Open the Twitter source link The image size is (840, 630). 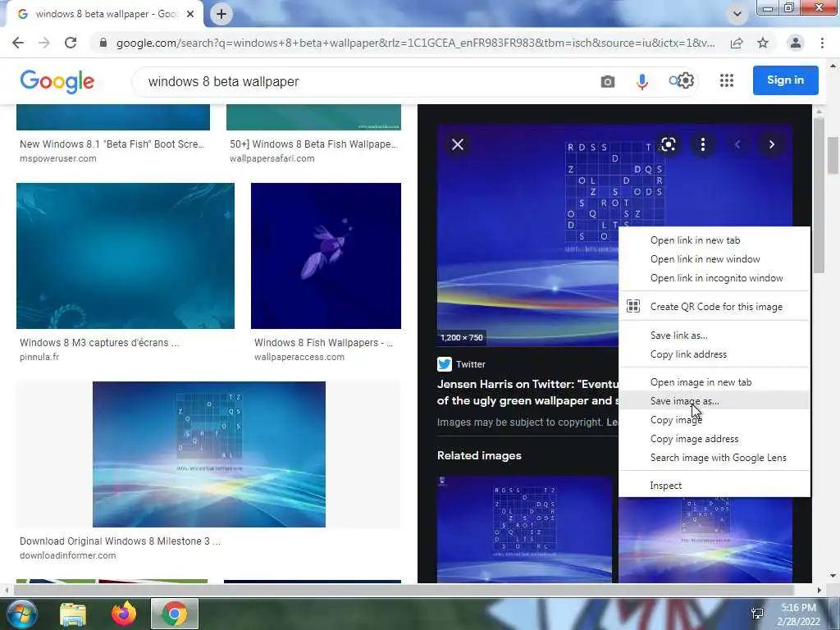(461, 364)
